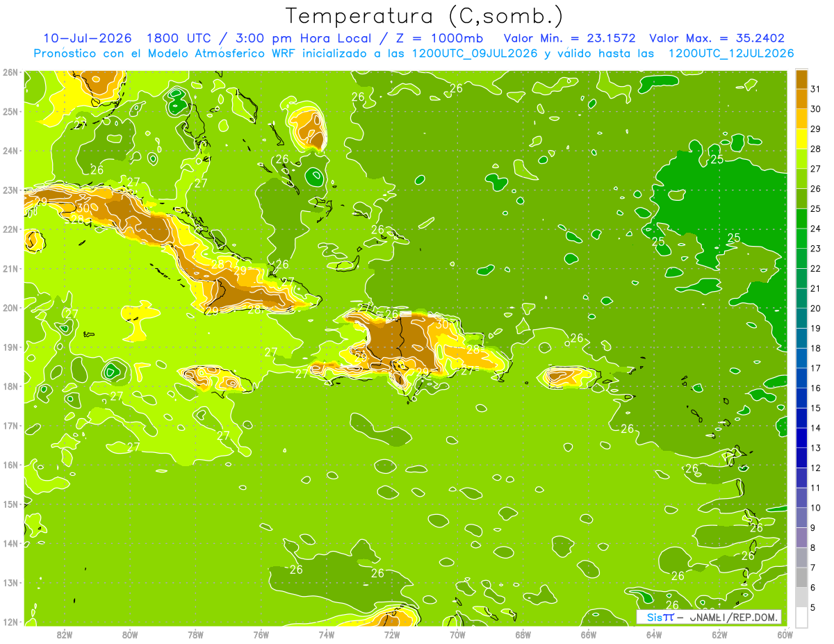Click the colour bar segment between 12 and 13
The image size is (834, 644).
point(801,457)
